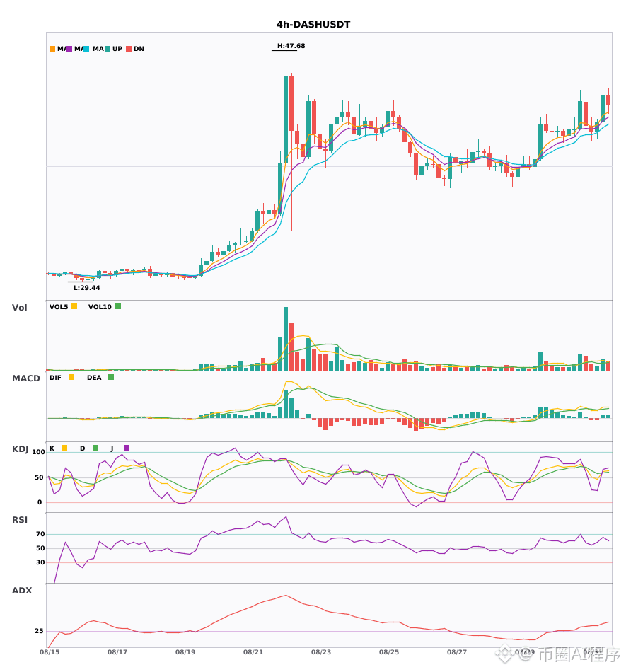Click the green D legend swatch

pyautogui.click(x=95, y=448)
